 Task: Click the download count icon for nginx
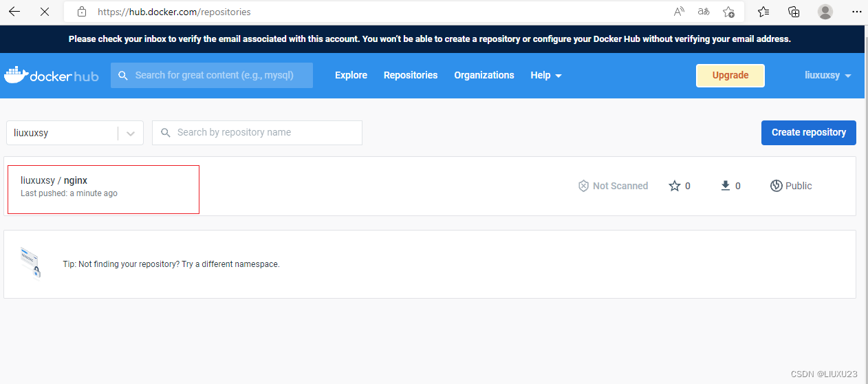pos(725,186)
